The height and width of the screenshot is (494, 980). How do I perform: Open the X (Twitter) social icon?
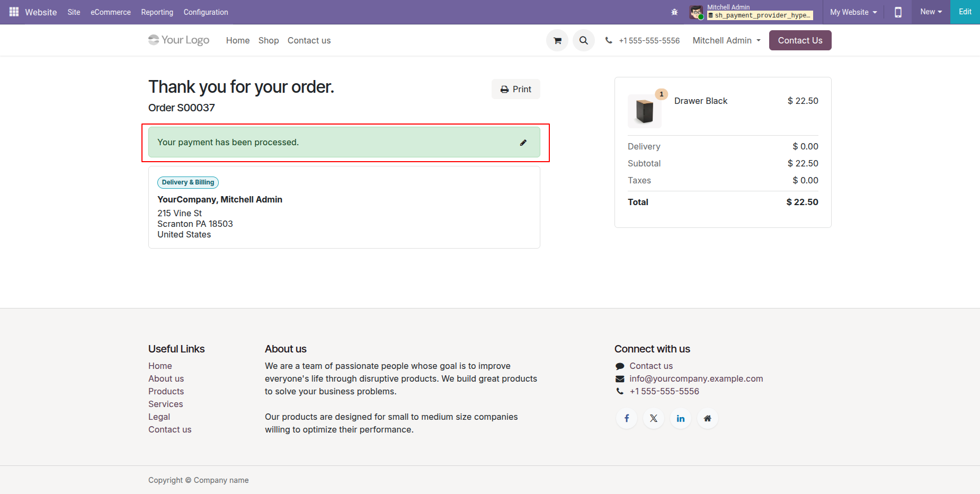coord(654,419)
